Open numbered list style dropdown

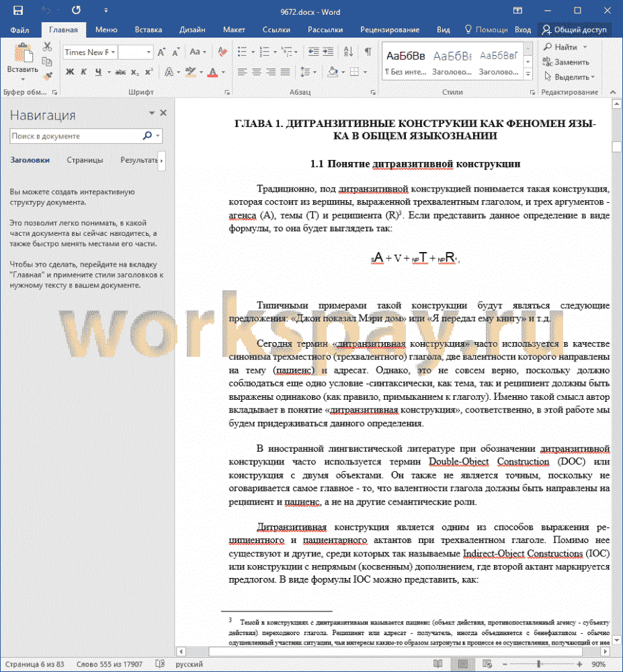click(275, 52)
